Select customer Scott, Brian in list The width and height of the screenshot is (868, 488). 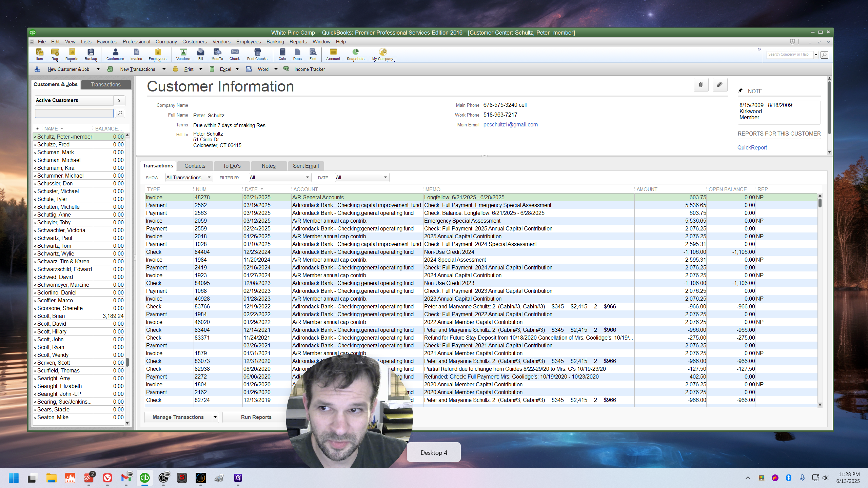[79, 316]
